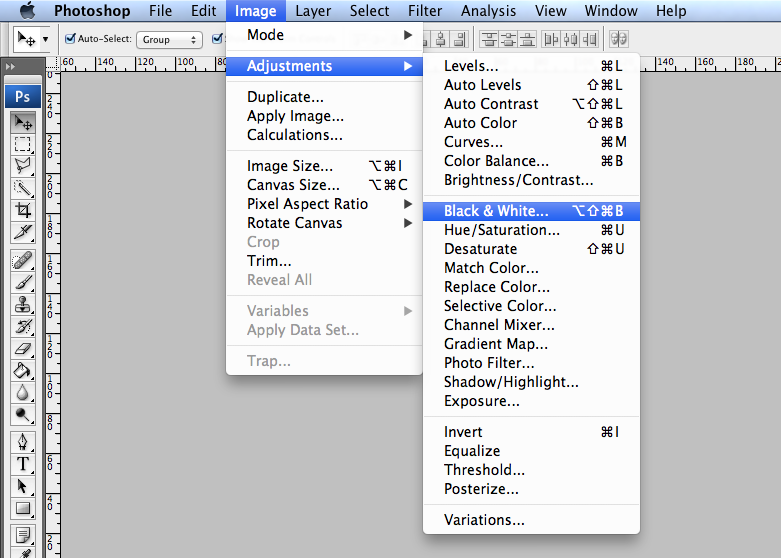
Task: Choose Black & White adjustment
Action: point(531,211)
